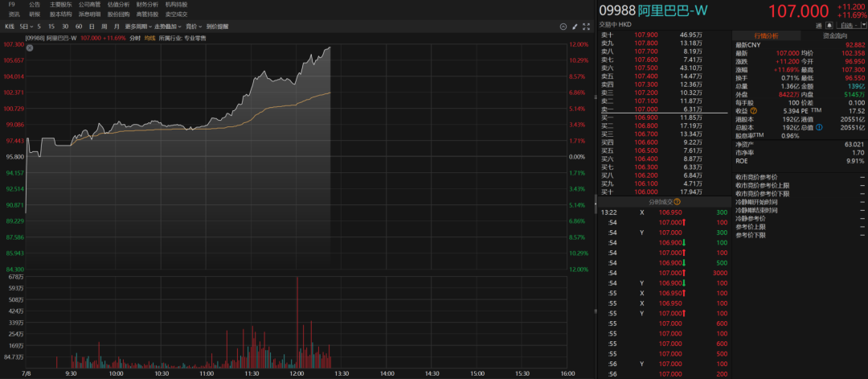Click the 通 connect indicator icon
The image size is (868, 379).
[819, 25]
